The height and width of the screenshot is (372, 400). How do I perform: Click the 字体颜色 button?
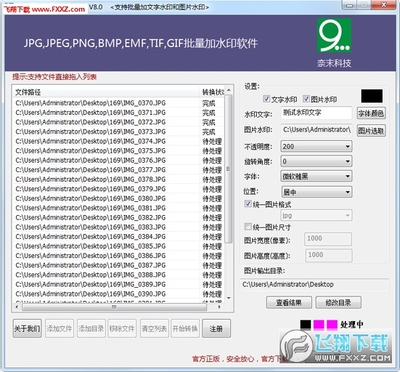pyautogui.click(x=371, y=114)
